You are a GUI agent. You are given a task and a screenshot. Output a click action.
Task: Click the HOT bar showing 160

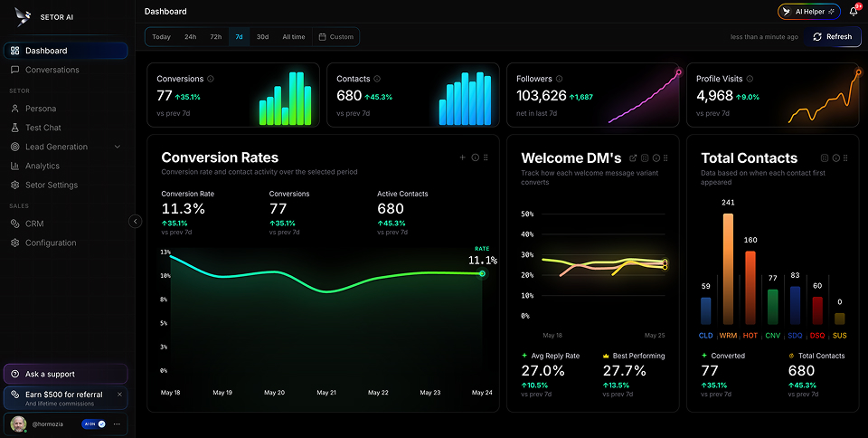pyautogui.click(x=750, y=288)
